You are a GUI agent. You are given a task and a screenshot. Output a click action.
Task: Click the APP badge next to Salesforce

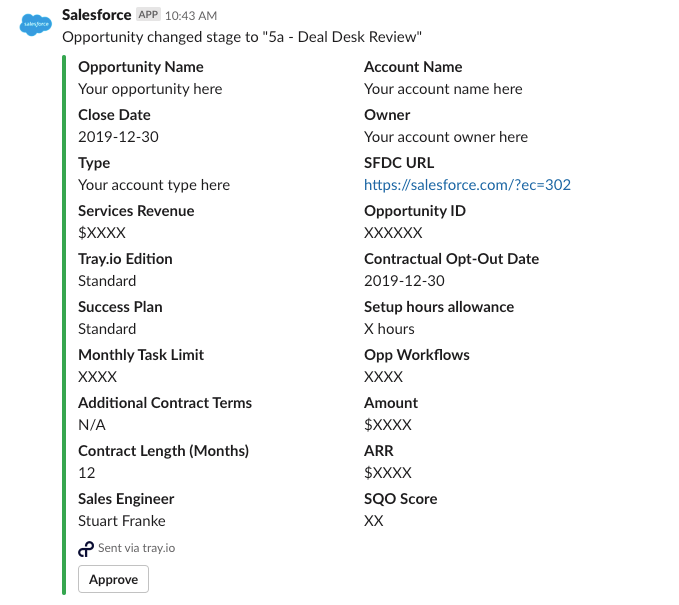(x=148, y=15)
